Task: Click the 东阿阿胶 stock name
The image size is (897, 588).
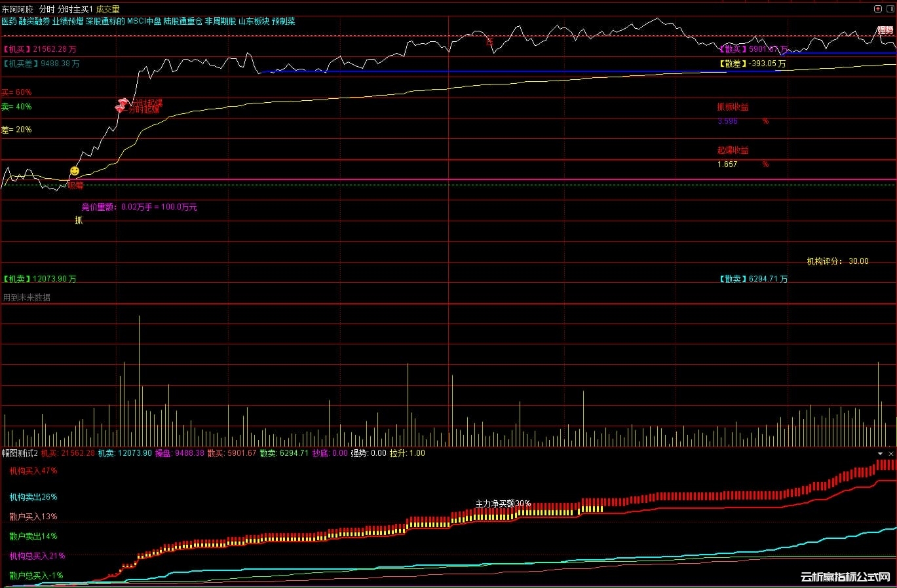Action: point(17,10)
